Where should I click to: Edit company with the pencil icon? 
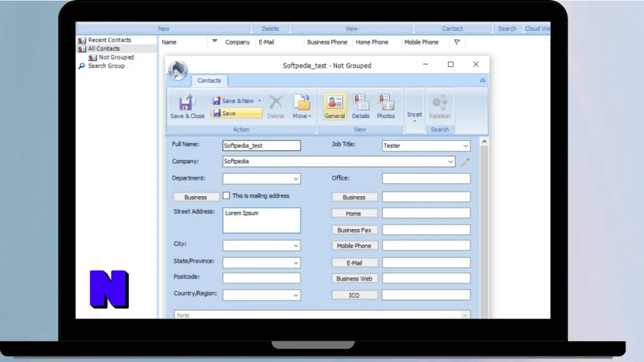click(465, 162)
